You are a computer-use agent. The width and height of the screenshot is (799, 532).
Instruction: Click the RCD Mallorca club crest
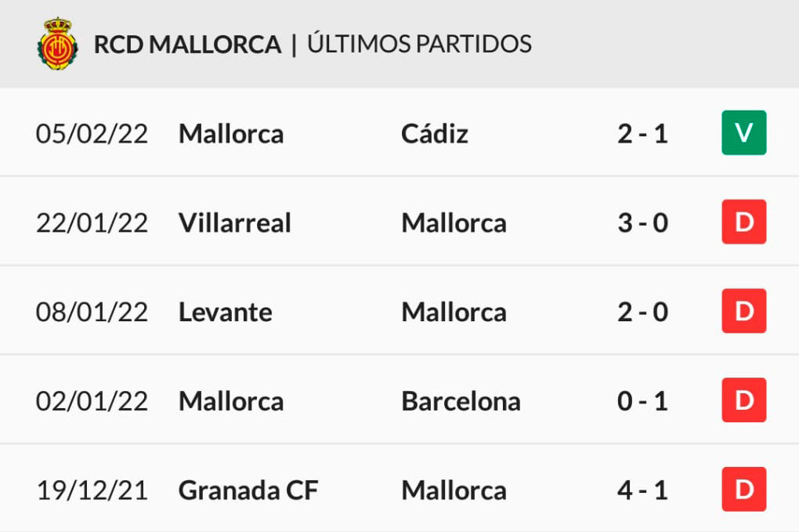(x=58, y=44)
